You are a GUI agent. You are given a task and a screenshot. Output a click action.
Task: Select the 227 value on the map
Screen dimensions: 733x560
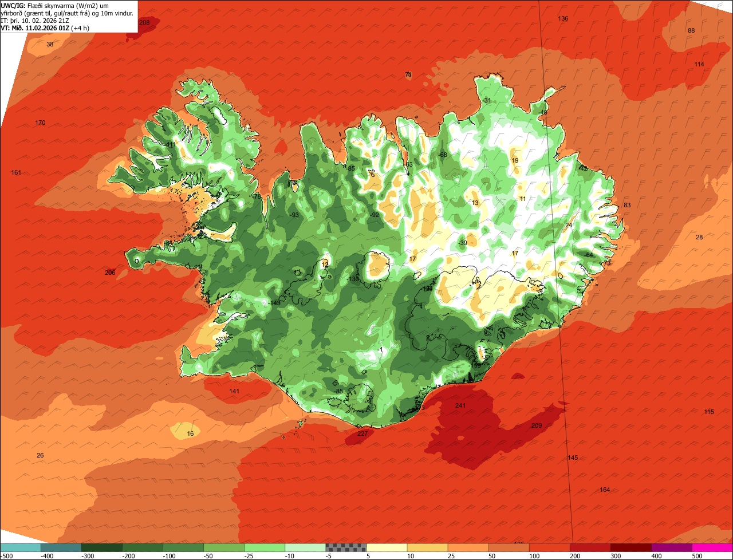pyautogui.click(x=362, y=433)
